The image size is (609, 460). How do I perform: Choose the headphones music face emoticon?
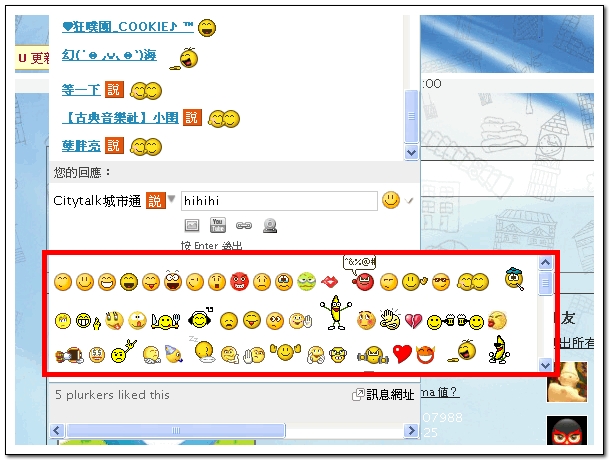click(x=200, y=319)
